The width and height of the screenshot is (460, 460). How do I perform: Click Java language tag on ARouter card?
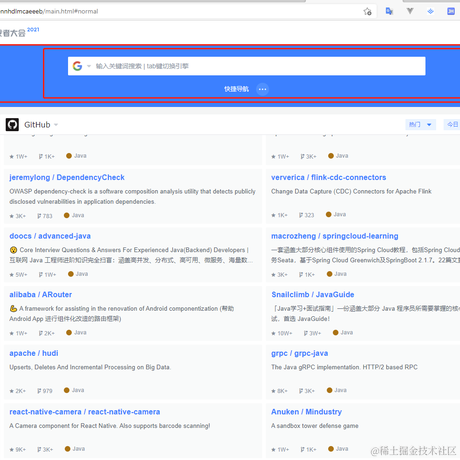click(76, 333)
